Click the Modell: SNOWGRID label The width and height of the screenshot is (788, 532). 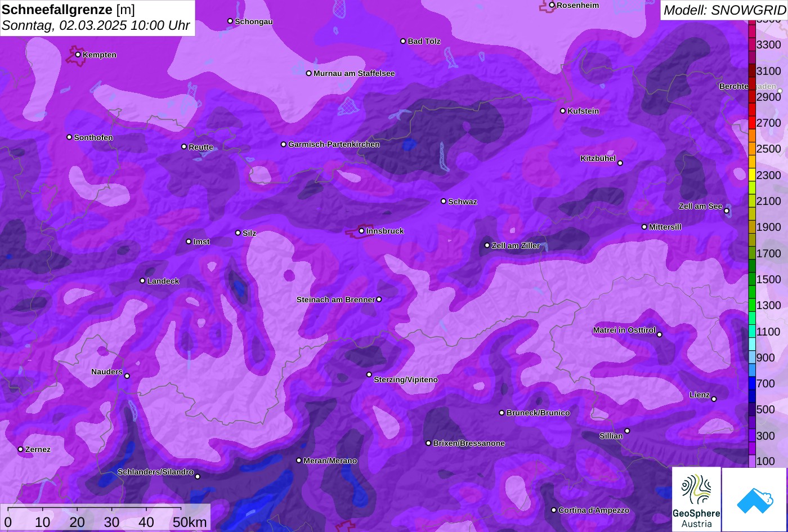click(724, 10)
